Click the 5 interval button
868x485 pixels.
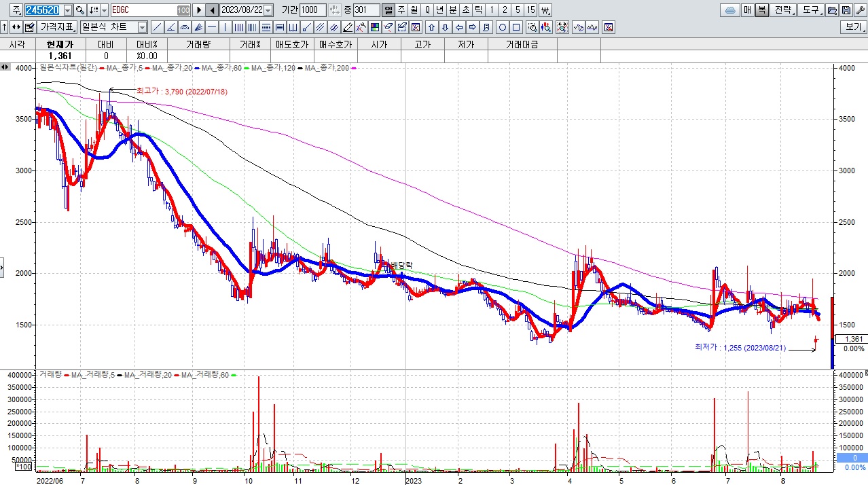[x=518, y=10]
